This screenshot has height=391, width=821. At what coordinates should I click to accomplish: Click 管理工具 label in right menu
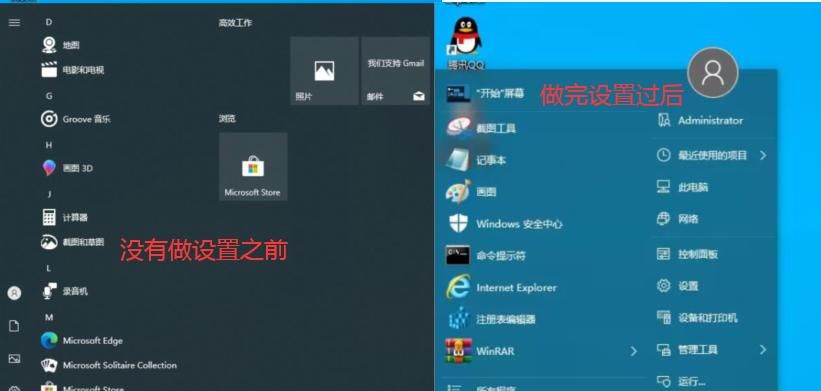tap(698, 350)
